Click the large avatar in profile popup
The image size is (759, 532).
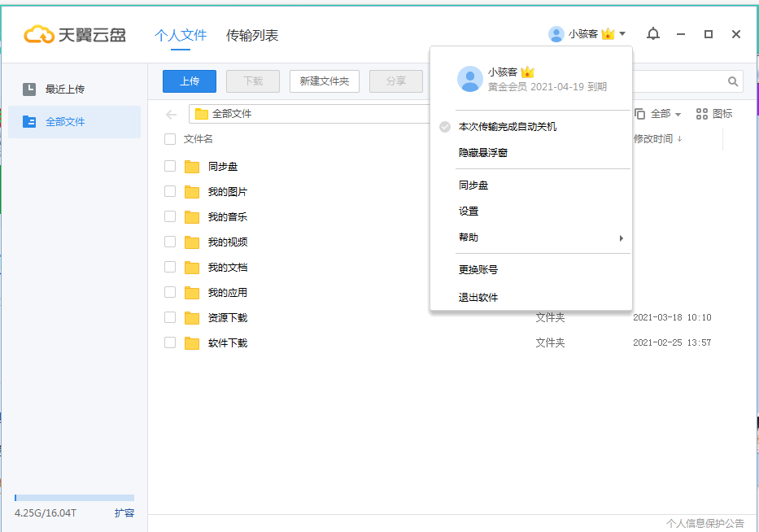coord(470,79)
